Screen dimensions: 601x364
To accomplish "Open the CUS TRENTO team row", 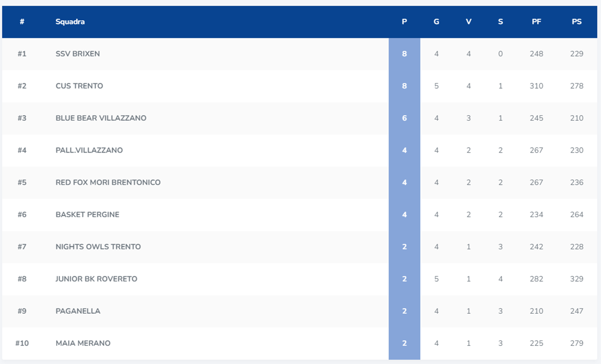I will tap(79, 86).
